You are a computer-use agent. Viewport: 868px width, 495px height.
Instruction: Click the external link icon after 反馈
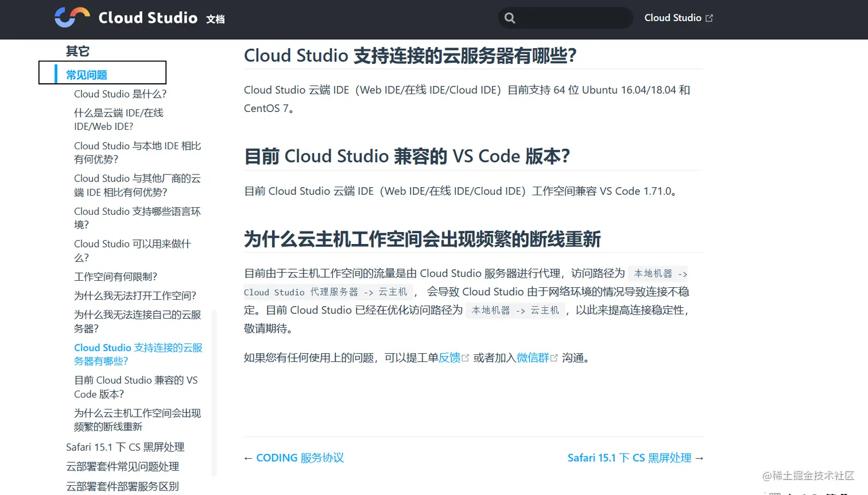click(466, 358)
